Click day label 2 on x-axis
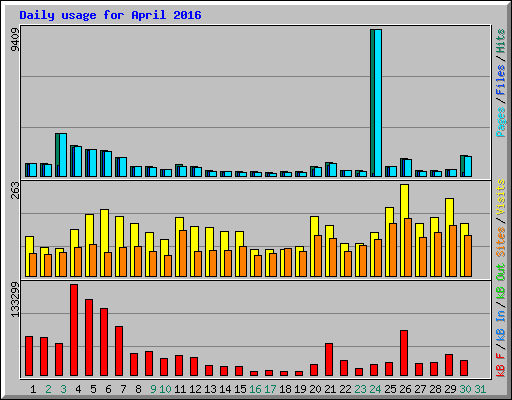The width and height of the screenshot is (512, 400). tap(48, 389)
